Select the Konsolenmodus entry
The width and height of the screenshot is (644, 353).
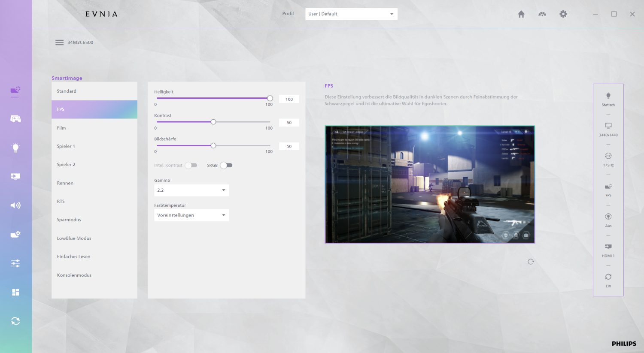[94, 275]
